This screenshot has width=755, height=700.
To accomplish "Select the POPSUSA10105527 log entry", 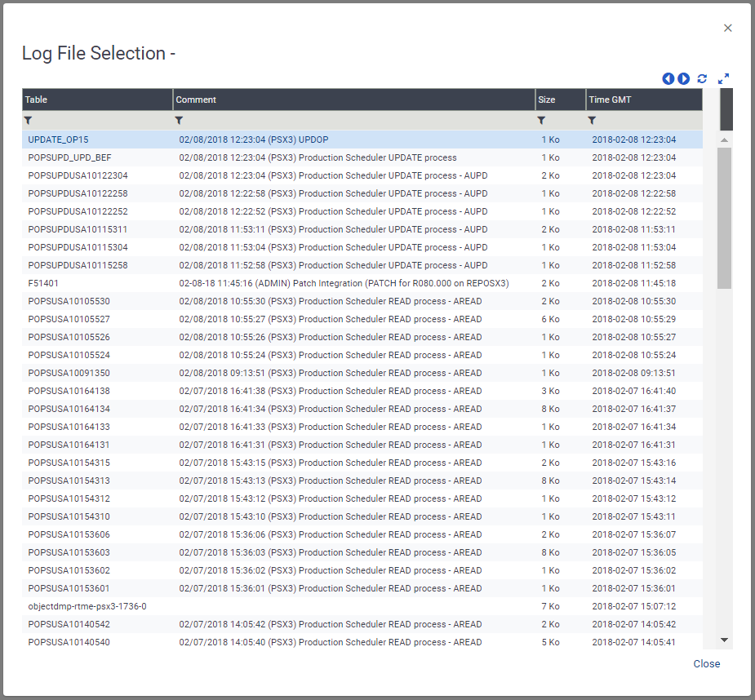I will click(x=362, y=319).
